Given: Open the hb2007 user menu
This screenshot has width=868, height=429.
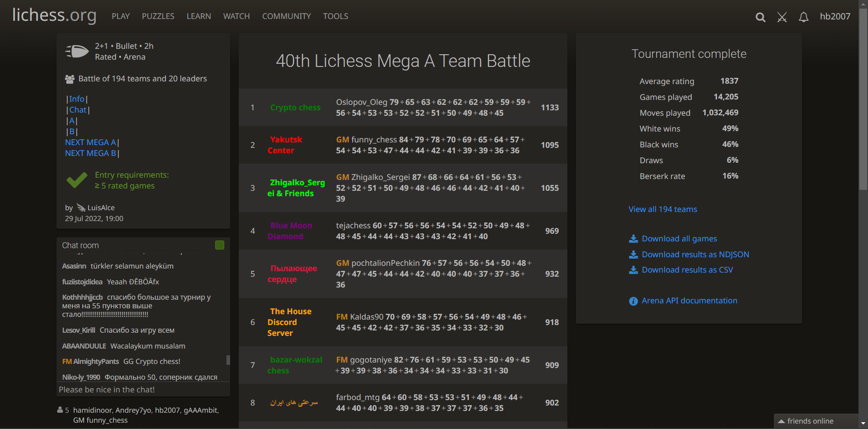Looking at the screenshot, I should click(835, 16).
